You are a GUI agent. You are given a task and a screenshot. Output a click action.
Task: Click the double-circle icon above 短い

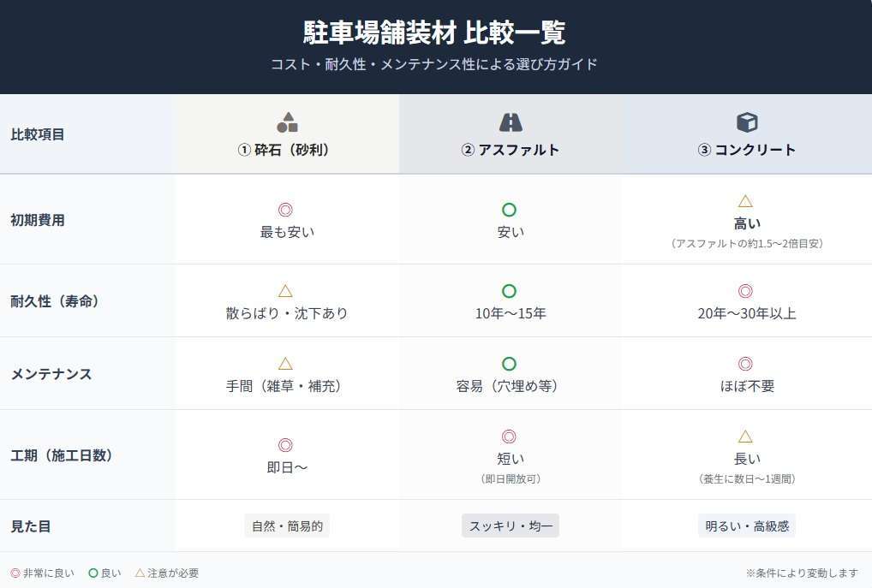(x=509, y=437)
